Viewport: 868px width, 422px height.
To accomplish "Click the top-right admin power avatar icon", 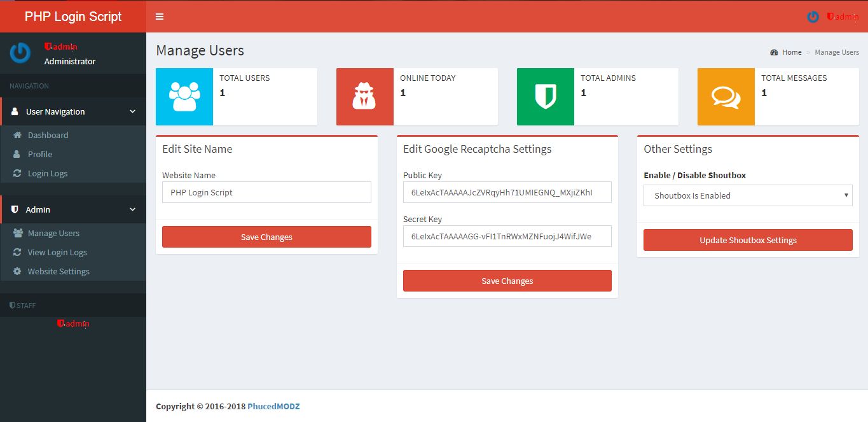I will click(813, 17).
